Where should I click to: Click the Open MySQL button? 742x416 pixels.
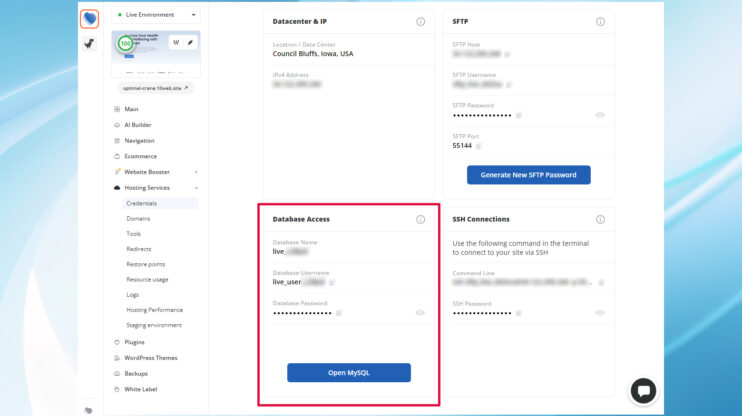349,372
